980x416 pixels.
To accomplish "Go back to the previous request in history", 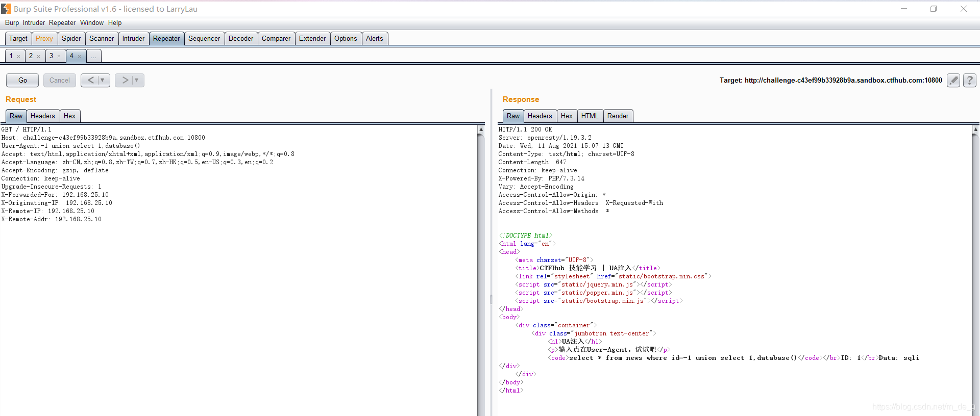I will coord(90,80).
